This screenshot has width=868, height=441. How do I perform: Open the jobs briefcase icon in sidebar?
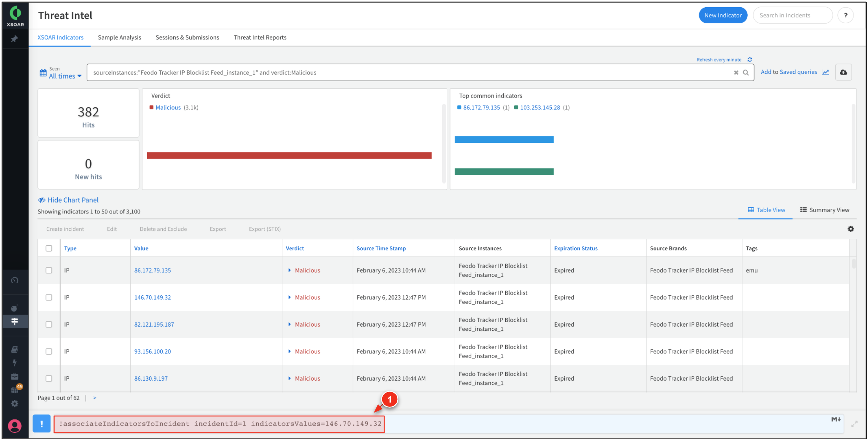[x=14, y=376]
